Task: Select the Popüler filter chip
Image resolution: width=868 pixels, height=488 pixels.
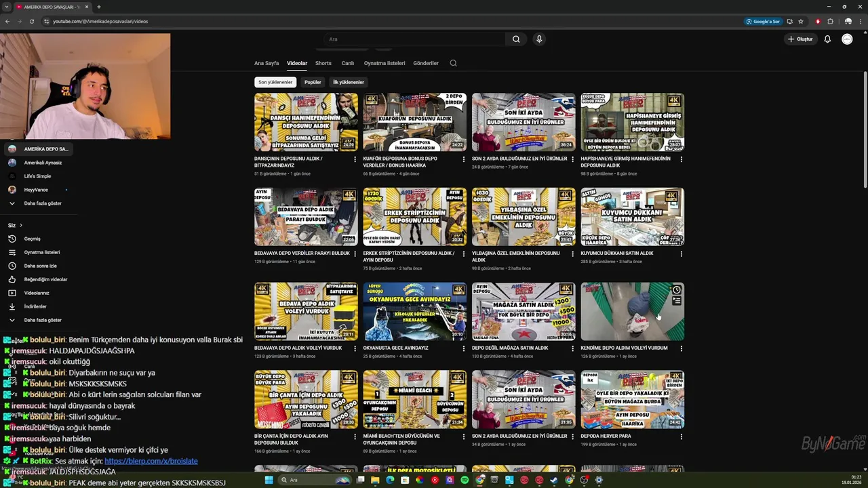Action: tap(313, 82)
